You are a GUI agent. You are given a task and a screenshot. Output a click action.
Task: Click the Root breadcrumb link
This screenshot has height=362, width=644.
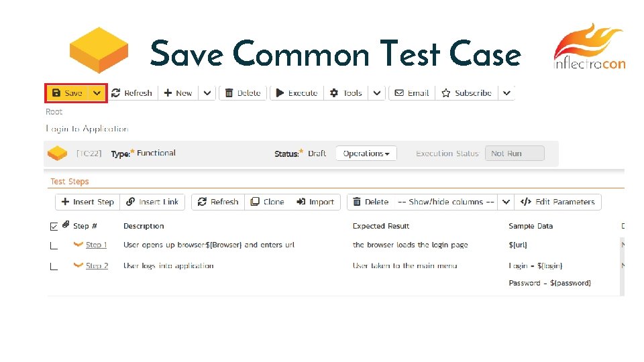coord(54,112)
